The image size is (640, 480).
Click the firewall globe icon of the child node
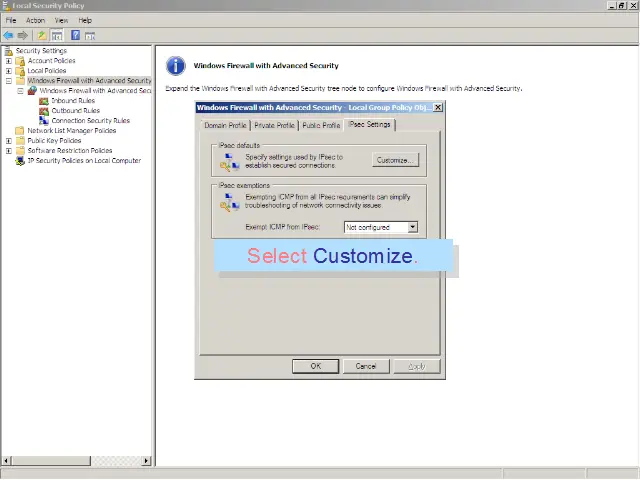pyautogui.click(x=32, y=91)
